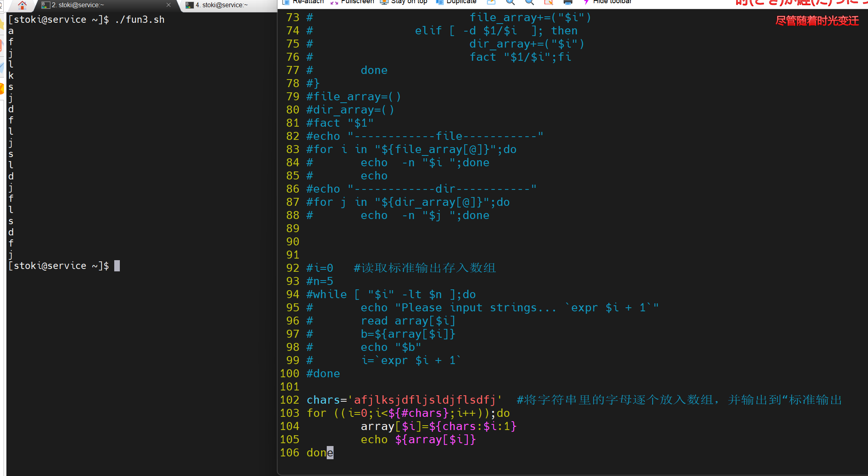Click the orange flame sidebar icon
This screenshot has height=476, width=868.
[x=2, y=88]
